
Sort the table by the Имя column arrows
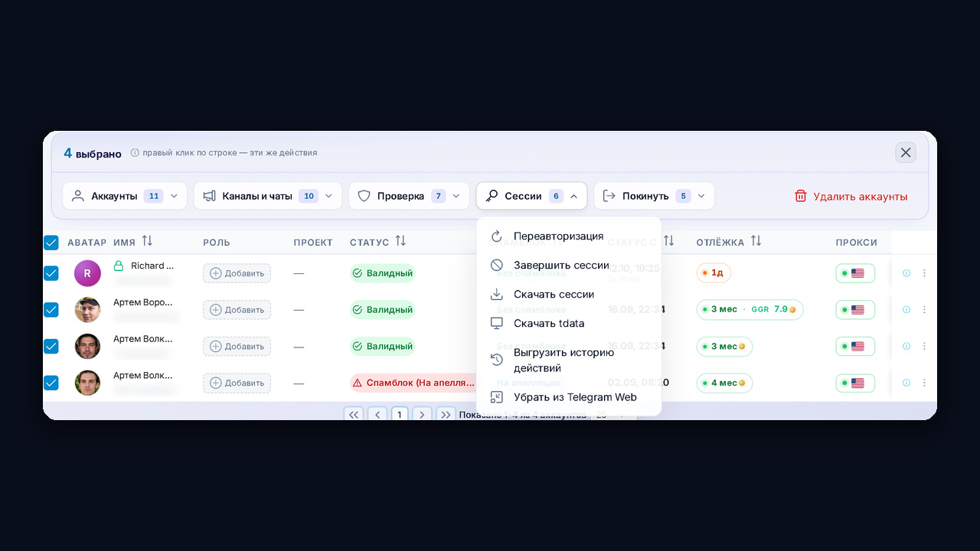pyautogui.click(x=147, y=241)
